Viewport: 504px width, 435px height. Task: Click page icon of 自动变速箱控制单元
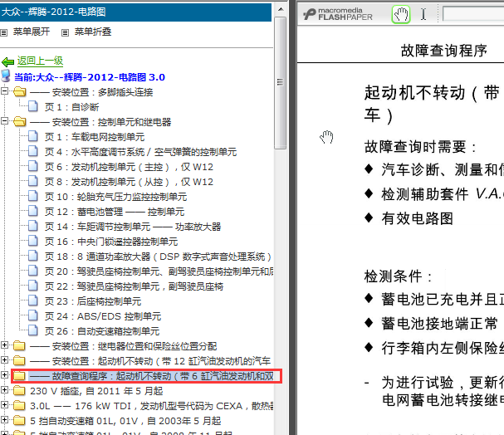(32, 330)
